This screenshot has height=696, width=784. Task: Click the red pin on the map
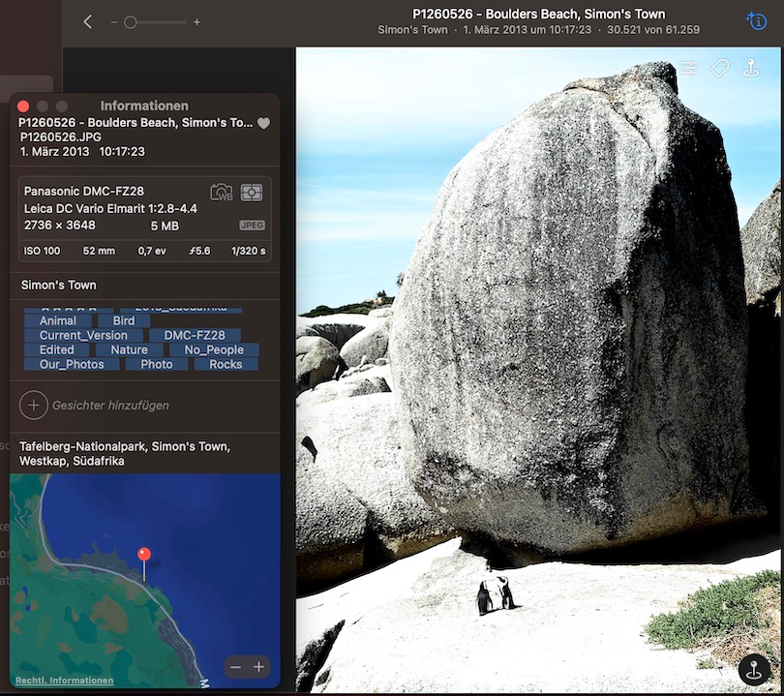144,556
